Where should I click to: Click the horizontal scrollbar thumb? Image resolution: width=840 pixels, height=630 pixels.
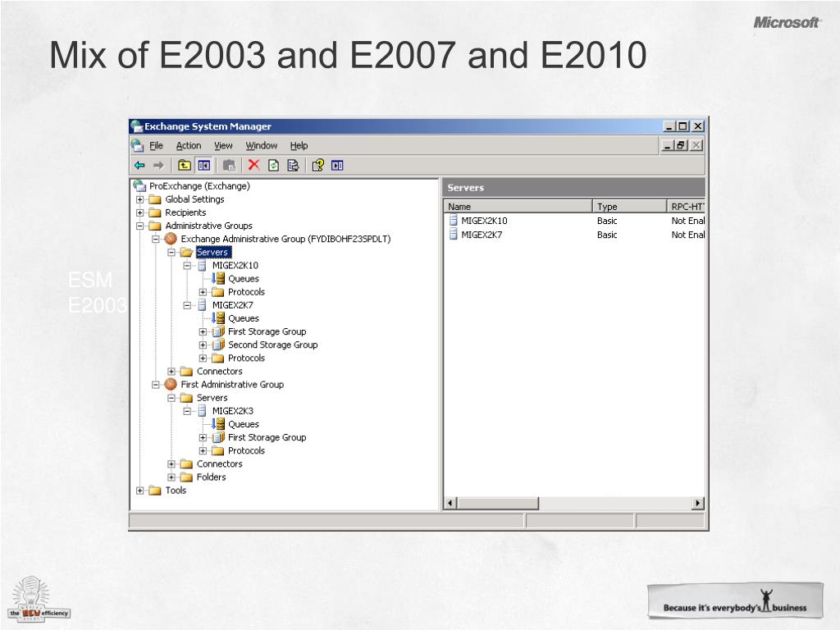(x=498, y=504)
